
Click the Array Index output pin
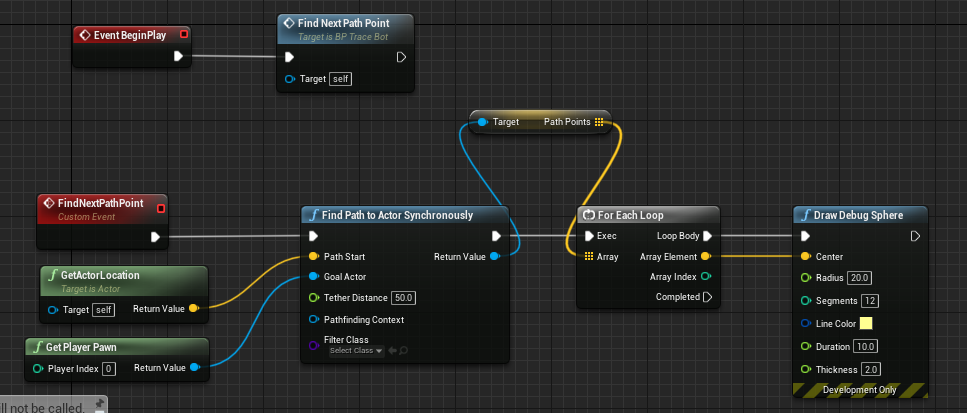click(x=706, y=277)
